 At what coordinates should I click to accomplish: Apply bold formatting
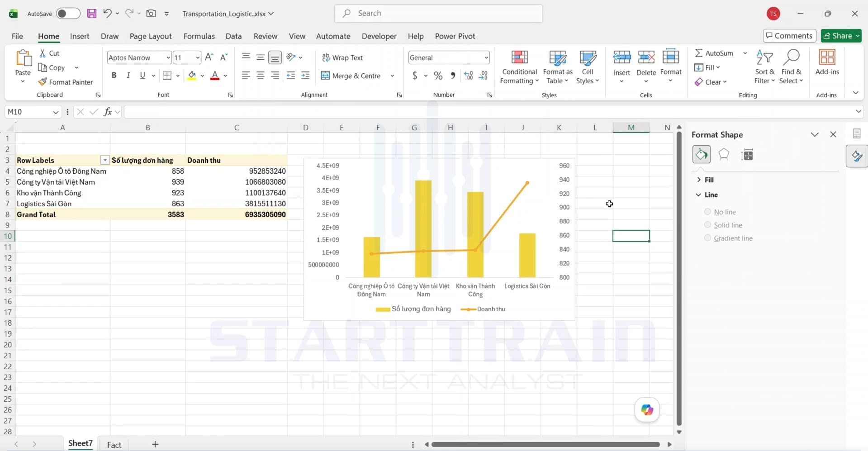pyautogui.click(x=114, y=76)
